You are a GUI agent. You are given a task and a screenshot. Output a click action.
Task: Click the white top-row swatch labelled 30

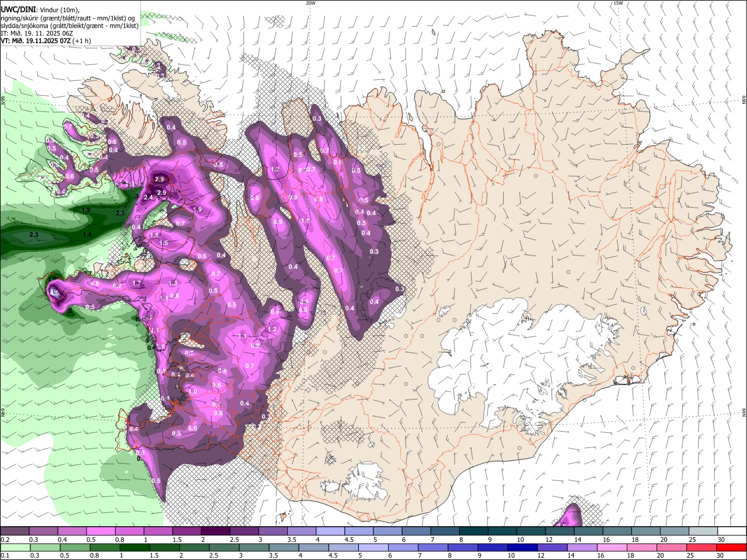click(731, 531)
